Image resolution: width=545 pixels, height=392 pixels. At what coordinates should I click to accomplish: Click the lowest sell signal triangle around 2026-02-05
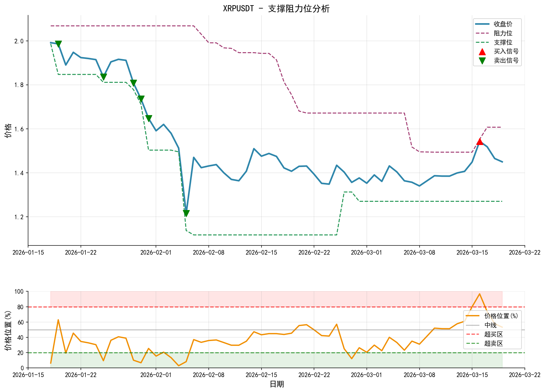tap(186, 212)
